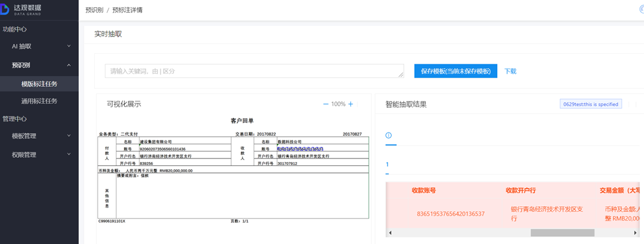
Task: Collapse the 预识别 menu
Action: [39, 65]
